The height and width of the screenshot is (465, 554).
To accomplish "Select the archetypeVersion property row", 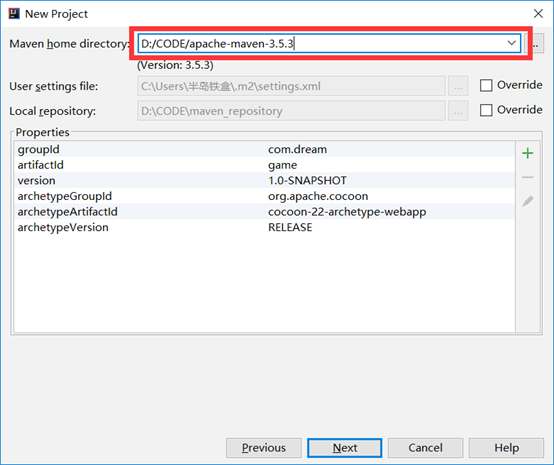I will 264,227.
